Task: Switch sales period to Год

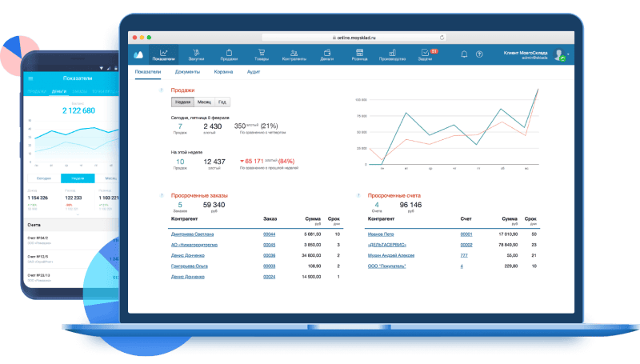Action: [x=222, y=102]
